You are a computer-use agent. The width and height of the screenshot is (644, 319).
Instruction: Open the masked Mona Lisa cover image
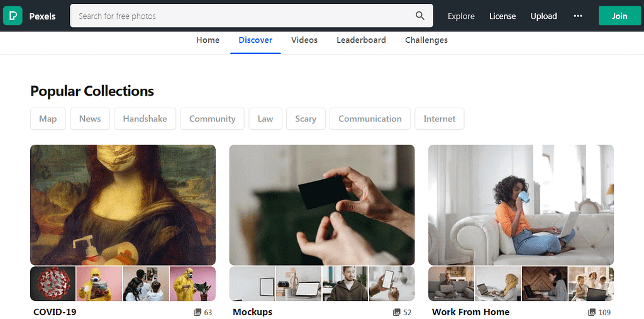click(x=123, y=204)
